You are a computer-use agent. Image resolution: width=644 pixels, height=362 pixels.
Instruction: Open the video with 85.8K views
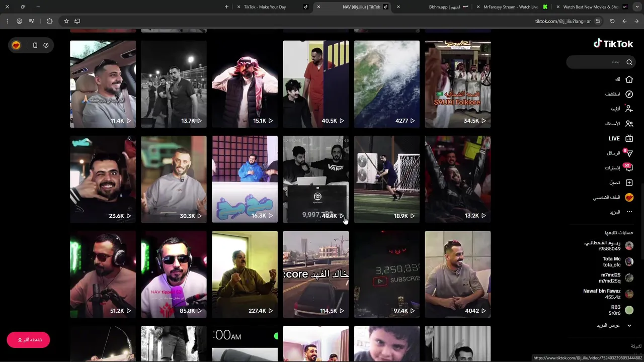pyautogui.click(x=174, y=274)
